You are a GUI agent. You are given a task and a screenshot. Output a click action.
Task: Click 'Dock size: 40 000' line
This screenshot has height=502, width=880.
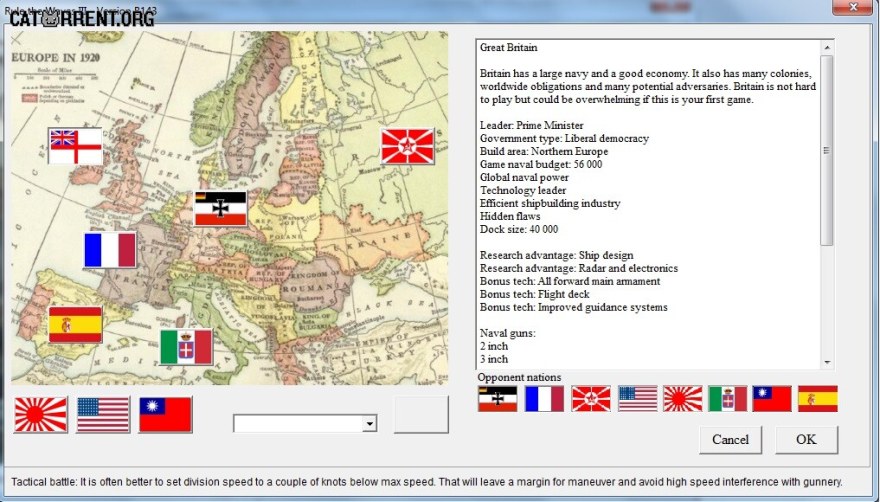pyautogui.click(x=519, y=229)
